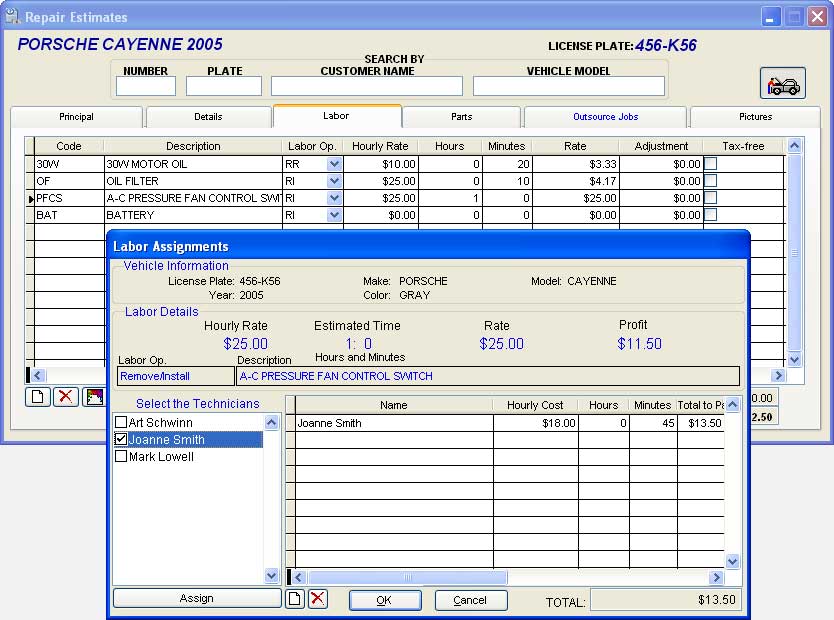Click the A-C PRESSURE FAN CONTROL SWITCH description field
The width and height of the screenshot is (834, 620).
[488, 376]
